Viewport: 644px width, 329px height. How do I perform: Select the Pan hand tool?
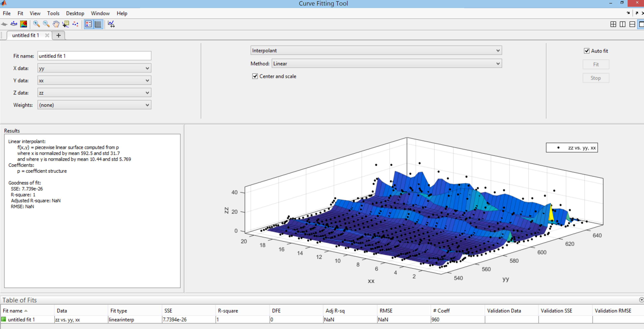coord(56,24)
